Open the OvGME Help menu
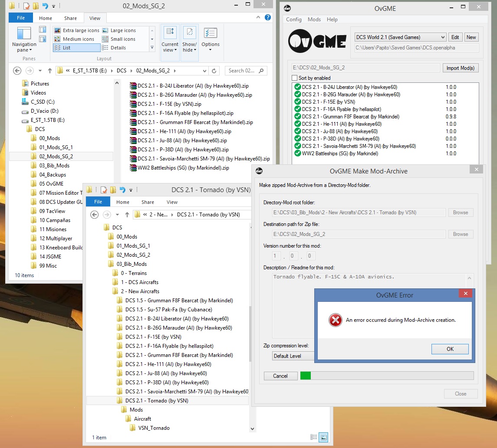The height and width of the screenshot is (448, 497). tap(332, 20)
